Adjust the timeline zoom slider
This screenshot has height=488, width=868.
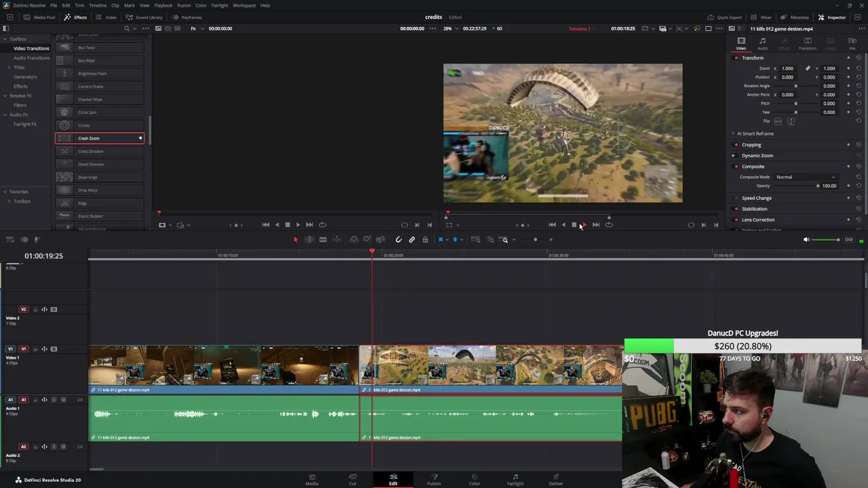coord(535,239)
